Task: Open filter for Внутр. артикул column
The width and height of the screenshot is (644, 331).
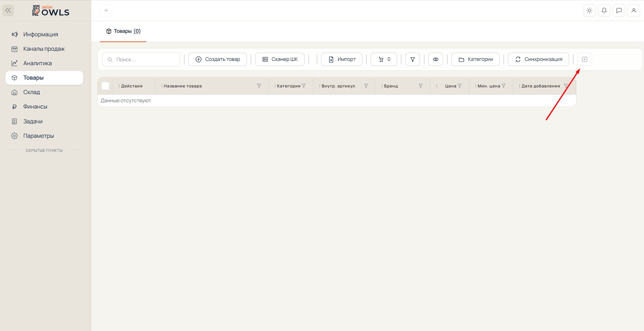Action: pos(366,86)
